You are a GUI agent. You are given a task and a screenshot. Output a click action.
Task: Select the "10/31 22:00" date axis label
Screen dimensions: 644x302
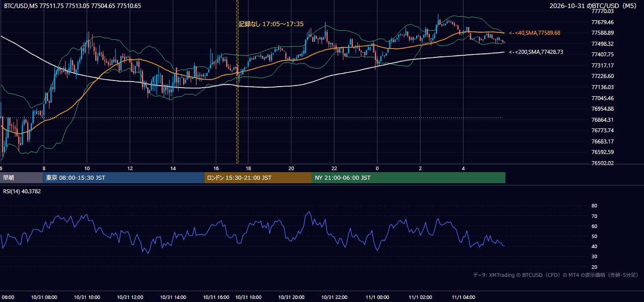[334, 297]
